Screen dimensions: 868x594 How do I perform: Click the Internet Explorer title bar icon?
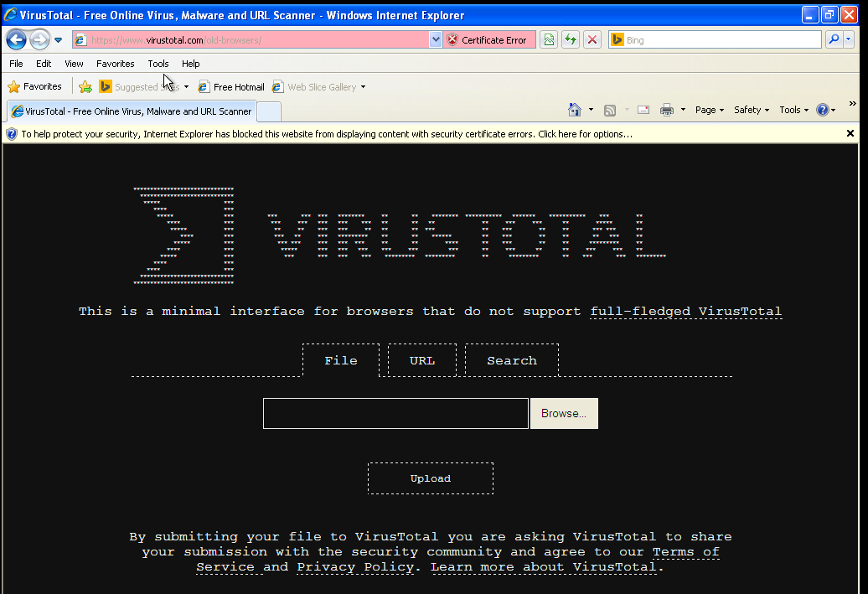(11, 14)
